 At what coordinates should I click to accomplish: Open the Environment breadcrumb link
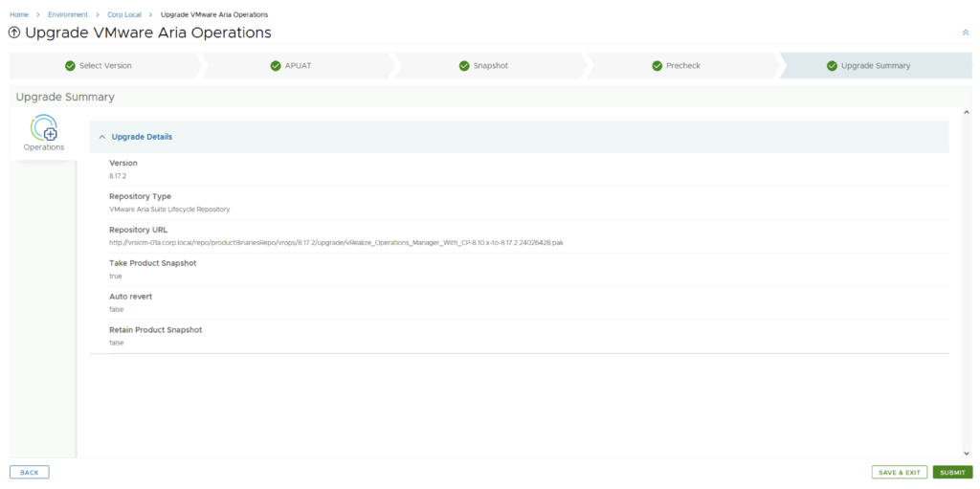coord(68,14)
